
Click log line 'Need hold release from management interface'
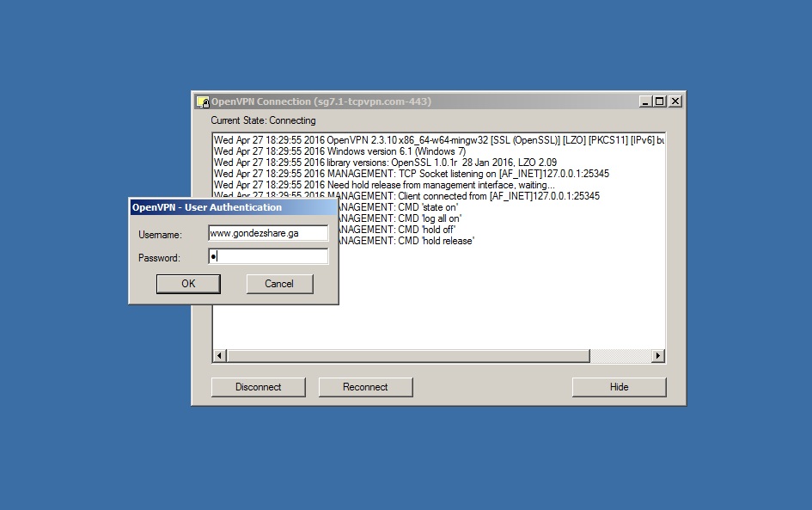384,185
